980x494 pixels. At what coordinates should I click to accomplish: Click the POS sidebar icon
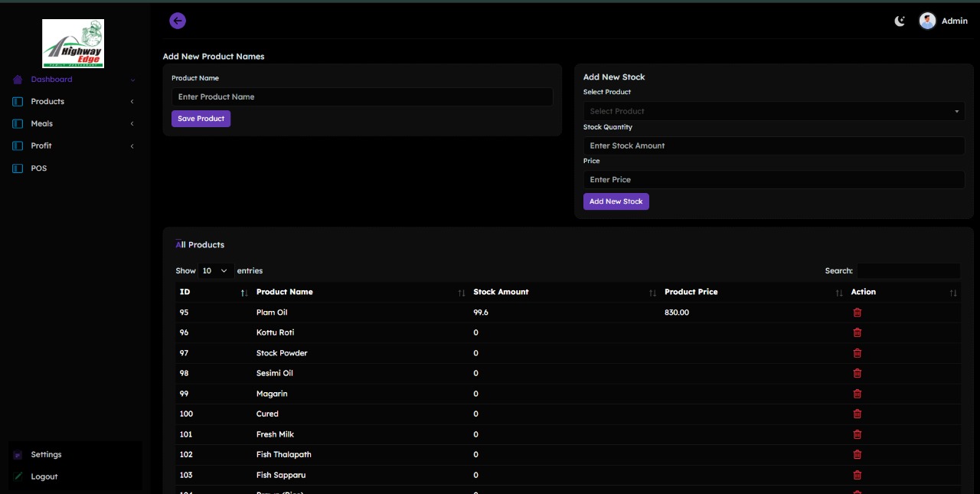click(18, 168)
